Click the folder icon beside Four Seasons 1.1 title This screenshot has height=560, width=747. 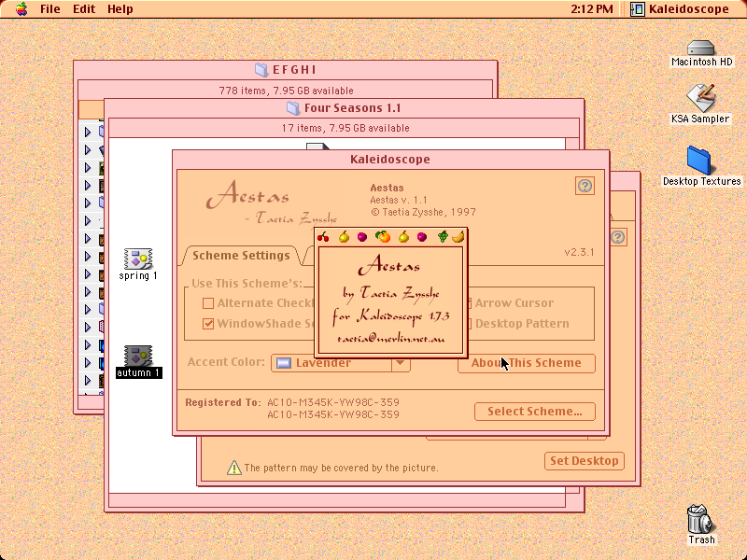pyautogui.click(x=293, y=108)
